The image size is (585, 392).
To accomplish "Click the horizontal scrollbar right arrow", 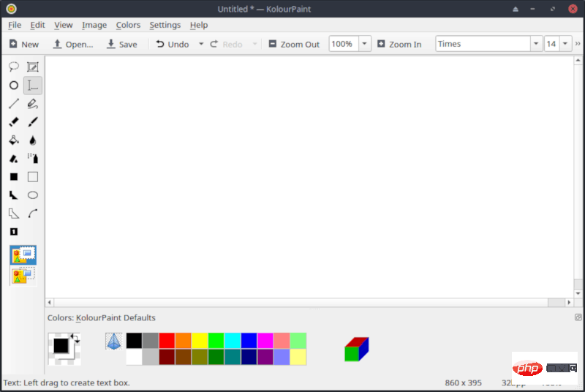I will tap(569, 302).
